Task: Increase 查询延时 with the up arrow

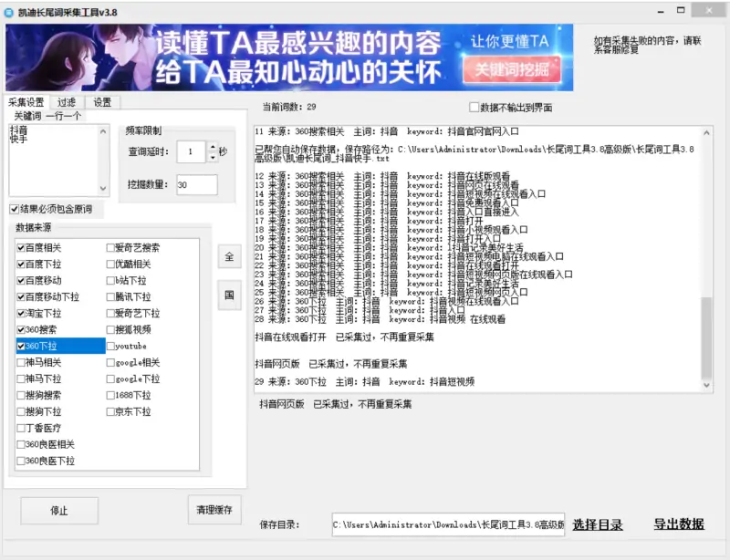Action: click(x=212, y=147)
